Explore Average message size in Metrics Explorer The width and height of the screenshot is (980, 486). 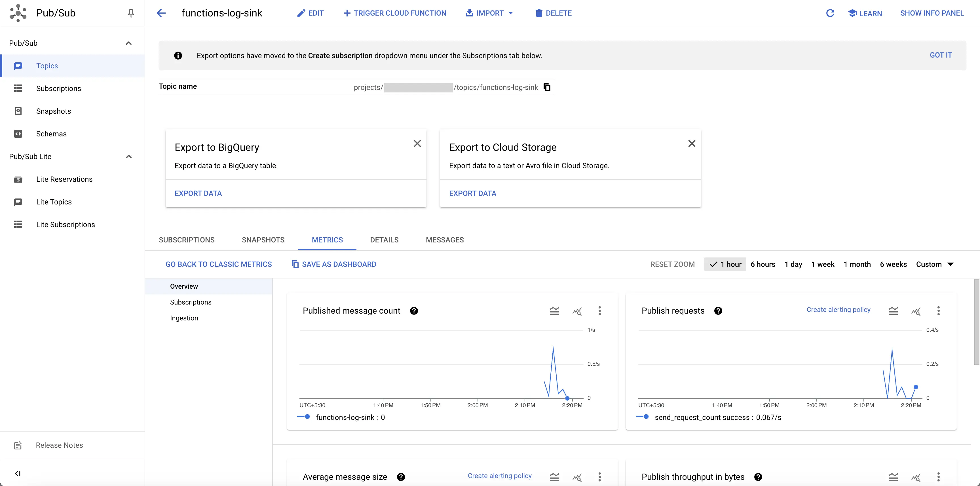pyautogui.click(x=577, y=477)
